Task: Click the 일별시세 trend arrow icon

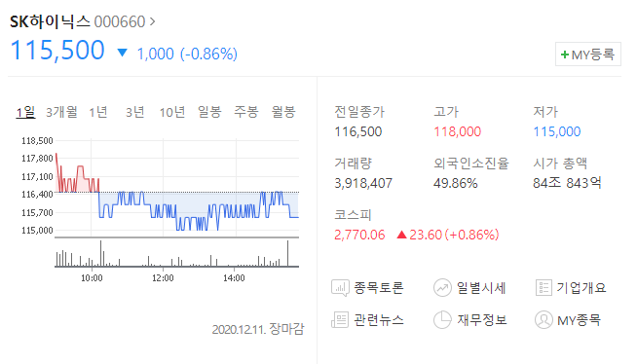Action: (442, 288)
